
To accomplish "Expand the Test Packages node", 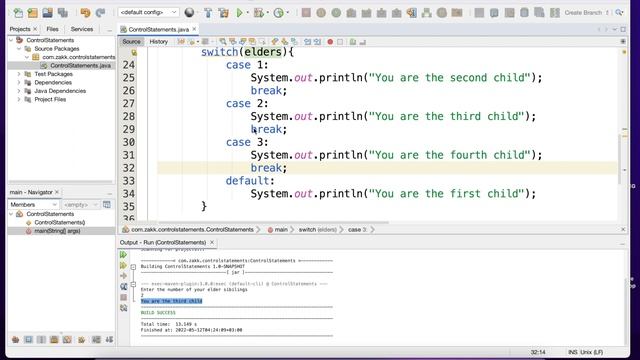I will (19, 74).
